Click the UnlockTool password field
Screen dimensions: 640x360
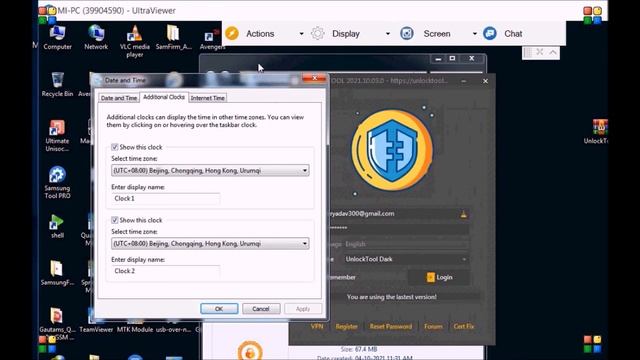tap(398, 228)
